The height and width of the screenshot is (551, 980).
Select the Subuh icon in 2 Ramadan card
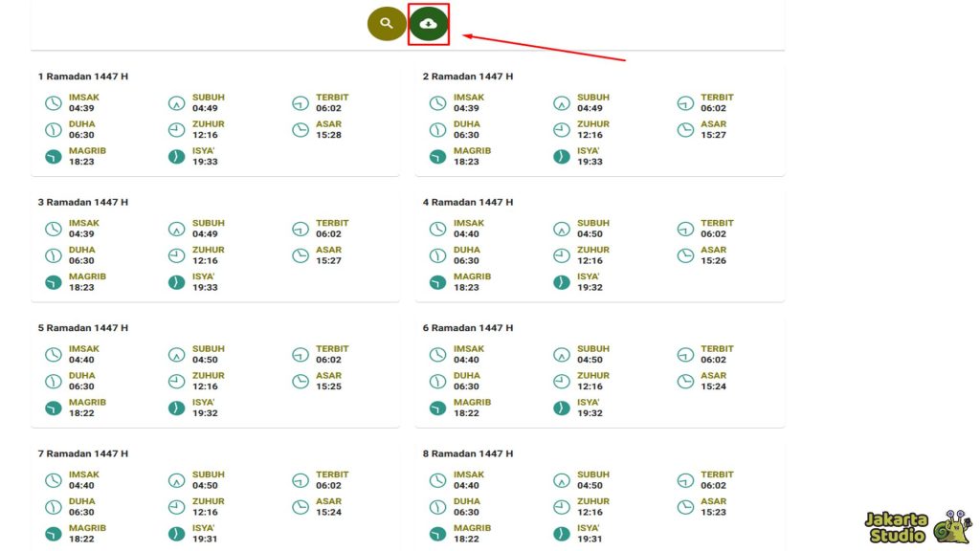click(561, 103)
